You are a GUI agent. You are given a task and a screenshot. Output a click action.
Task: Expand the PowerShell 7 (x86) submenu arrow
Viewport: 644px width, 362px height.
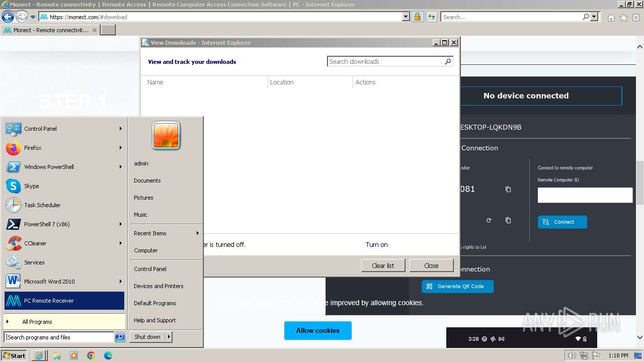click(x=120, y=224)
